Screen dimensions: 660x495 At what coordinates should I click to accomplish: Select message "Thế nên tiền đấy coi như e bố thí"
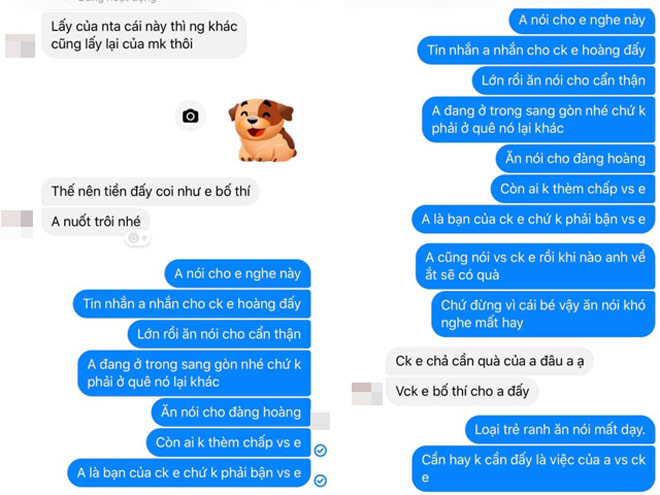[150, 192]
